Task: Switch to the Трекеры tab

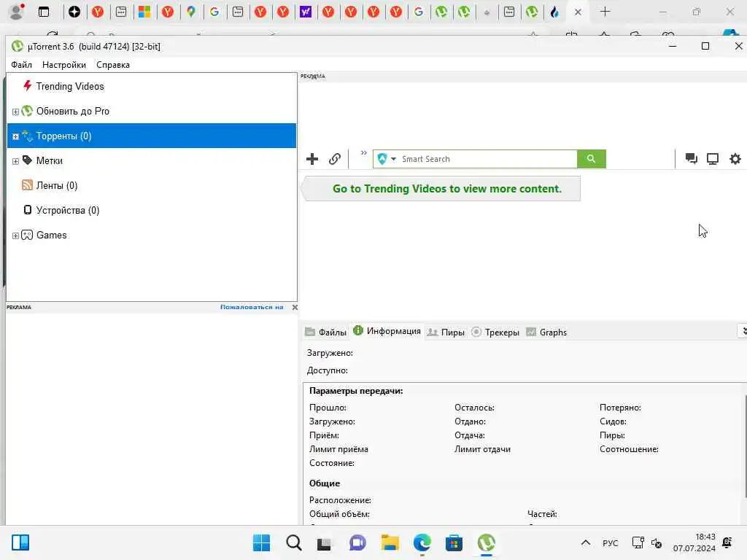Action: [495, 332]
